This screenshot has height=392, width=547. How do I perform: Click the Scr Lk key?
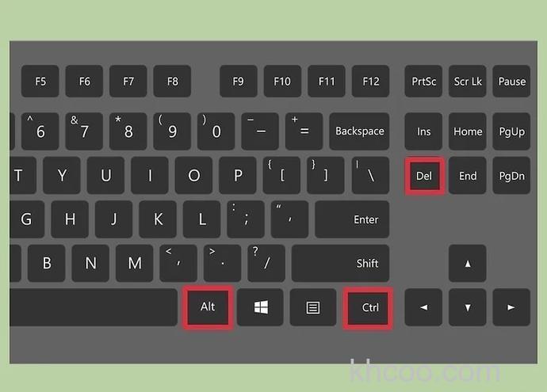[468, 82]
